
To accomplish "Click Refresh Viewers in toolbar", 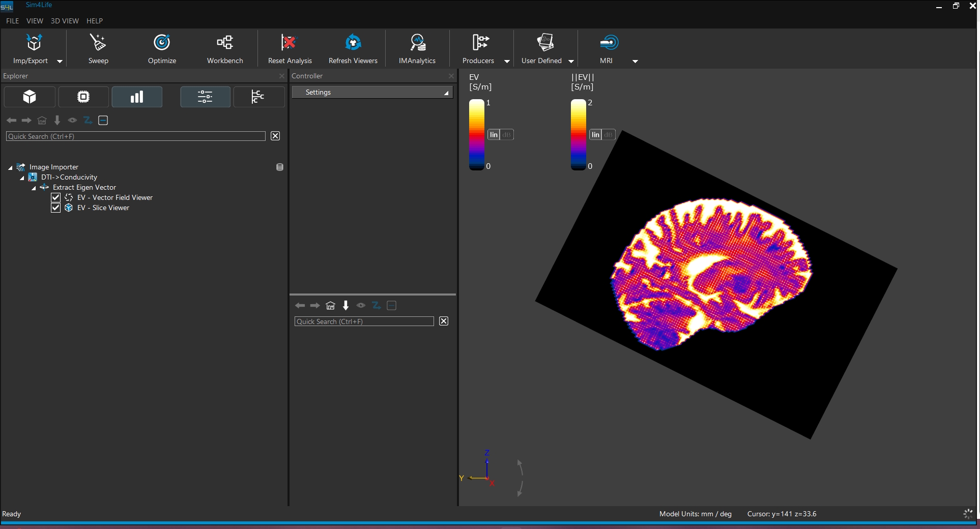I will [x=353, y=43].
